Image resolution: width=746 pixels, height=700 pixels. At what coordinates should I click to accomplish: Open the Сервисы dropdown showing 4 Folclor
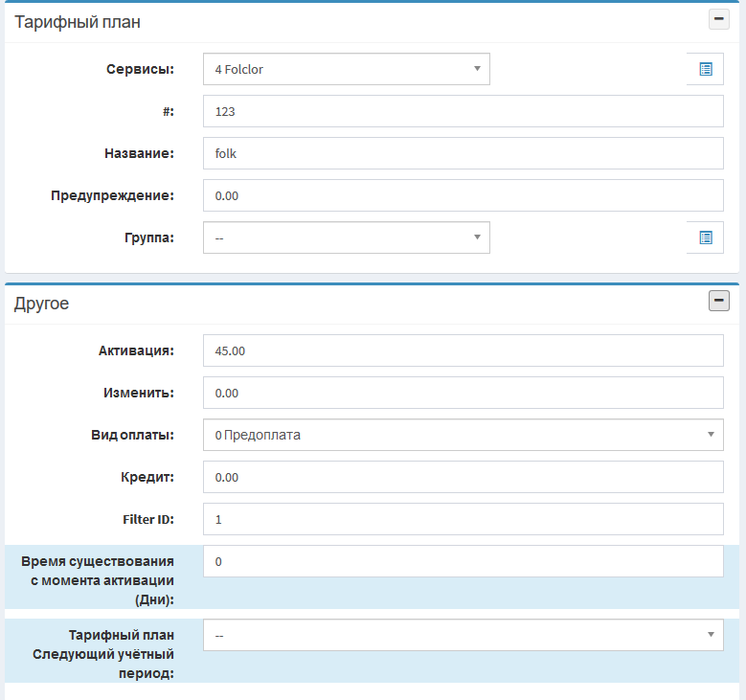(x=346, y=69)
